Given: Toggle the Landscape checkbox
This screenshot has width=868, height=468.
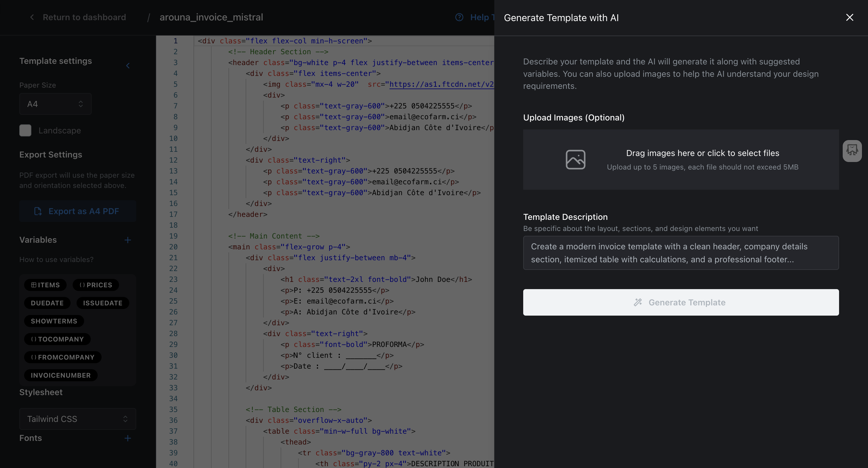Looking at the screenshot, I should pos(25,130).
